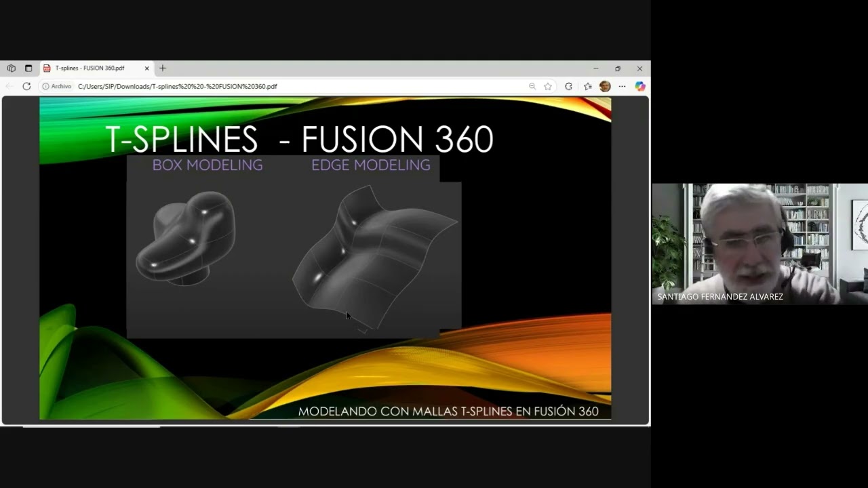
Task: Go back to previous page
Action: [x=9, y=86]
